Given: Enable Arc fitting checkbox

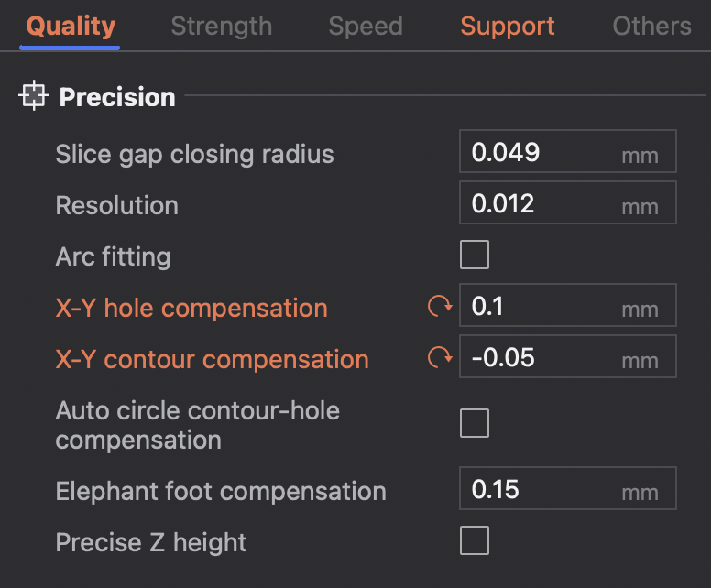Looking at the screenshot, I should [x=475, y=256].
